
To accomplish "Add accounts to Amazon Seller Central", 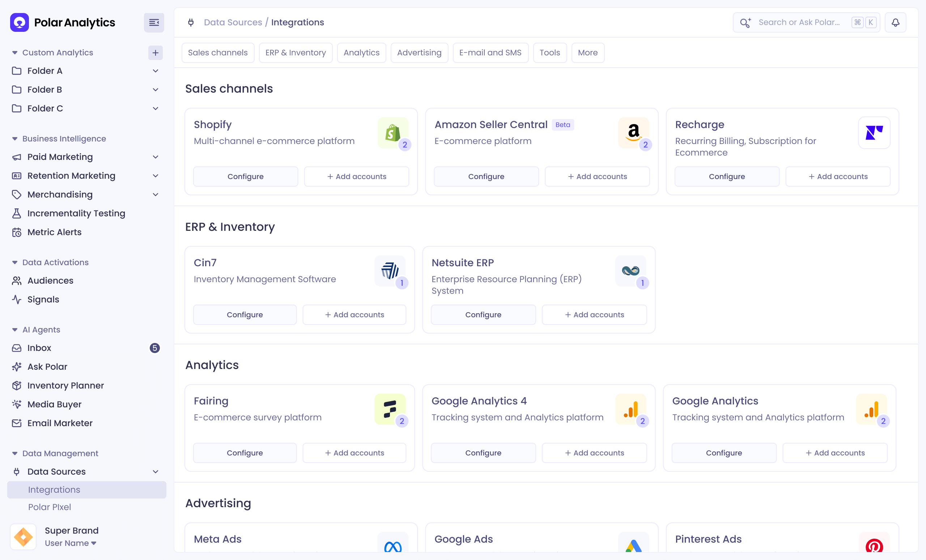I will [597, 176].
